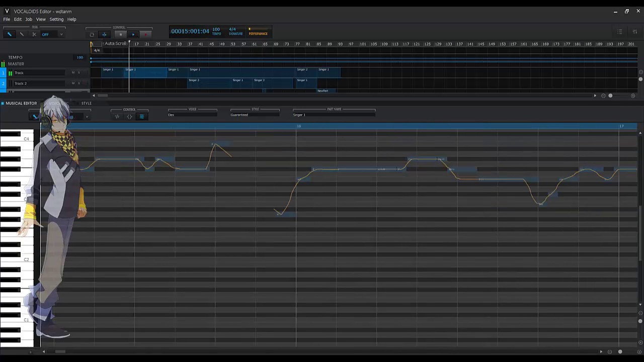644x362 pixels.
Task: Mute Track 1 with M button
Action: pos(73,73)
